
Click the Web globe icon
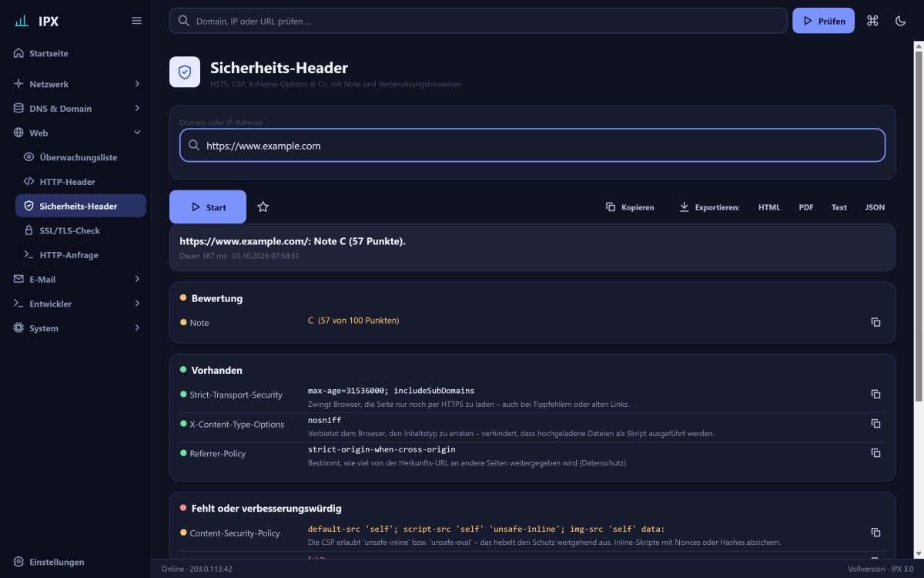(18, 133)
